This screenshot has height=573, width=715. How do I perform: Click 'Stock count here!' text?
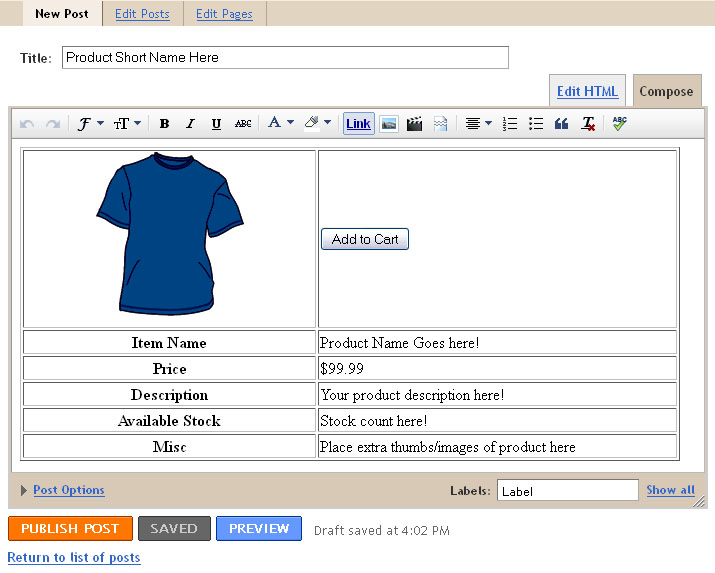click(373, 421)
